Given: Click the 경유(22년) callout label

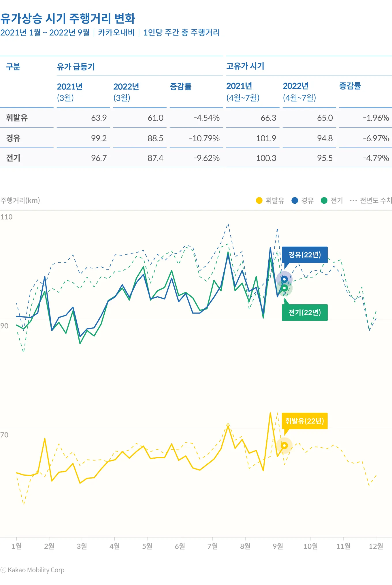Looking at the screenshot, I should click(x=305, y=255).
